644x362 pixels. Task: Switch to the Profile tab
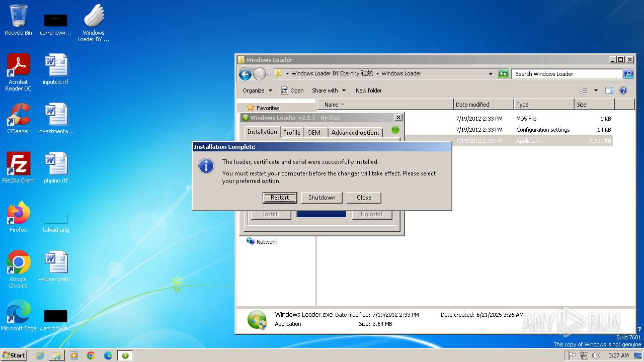291,133
